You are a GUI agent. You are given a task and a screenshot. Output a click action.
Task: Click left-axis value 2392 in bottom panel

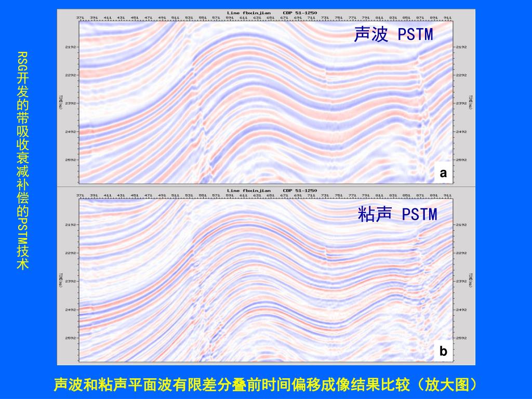coord(71,281)
